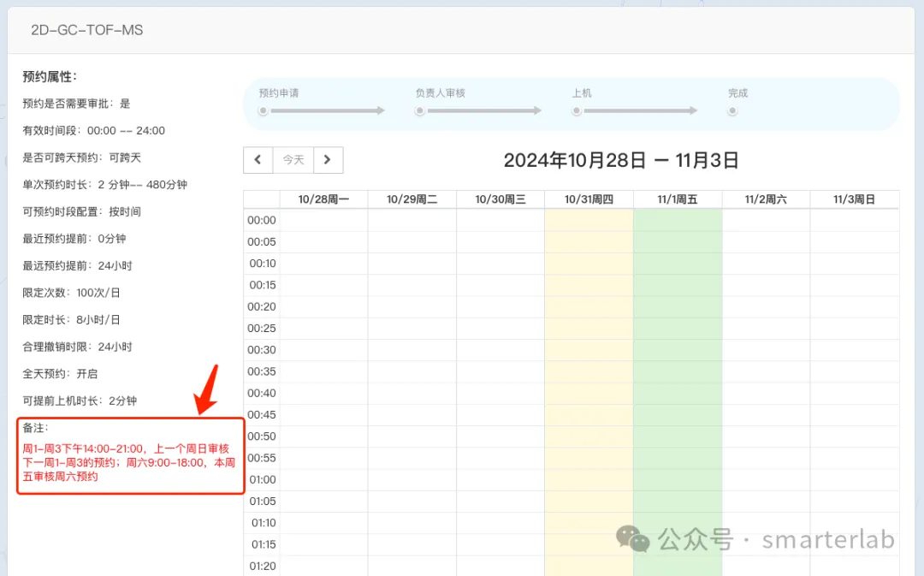Click the 有效时间段 00:00 -- 24:00 line

pos(94,131)
